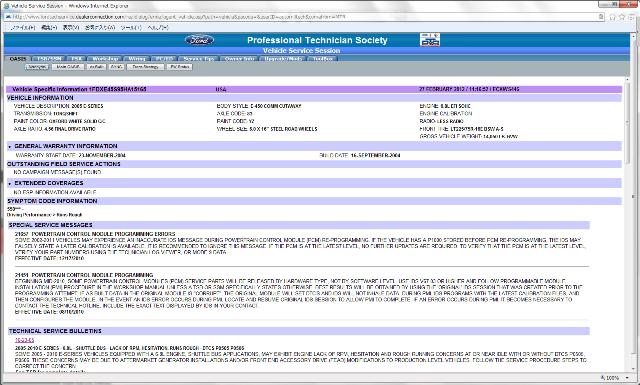Image resolution: width=640 pixels, height=385 pixels.
Task: Click 'WARRANTY START DATE: 23-NOVEMBER-2004' text
Action: pyautogui.click(x=71, y=156)
